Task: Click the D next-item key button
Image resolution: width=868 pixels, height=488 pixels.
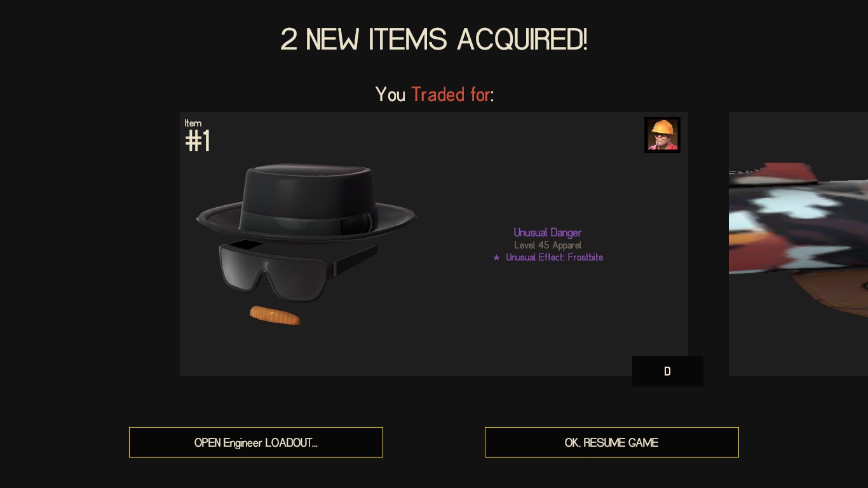Action: 667,371
